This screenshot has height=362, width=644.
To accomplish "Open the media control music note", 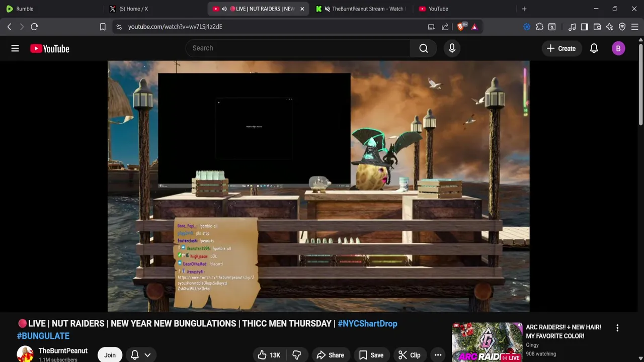I will tap(572, 27).
